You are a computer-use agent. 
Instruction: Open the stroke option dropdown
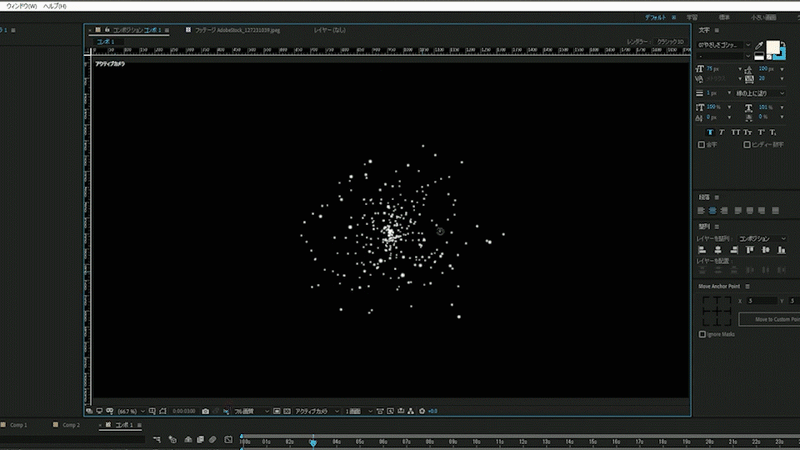pyautogui.click(x=760, y=93)
